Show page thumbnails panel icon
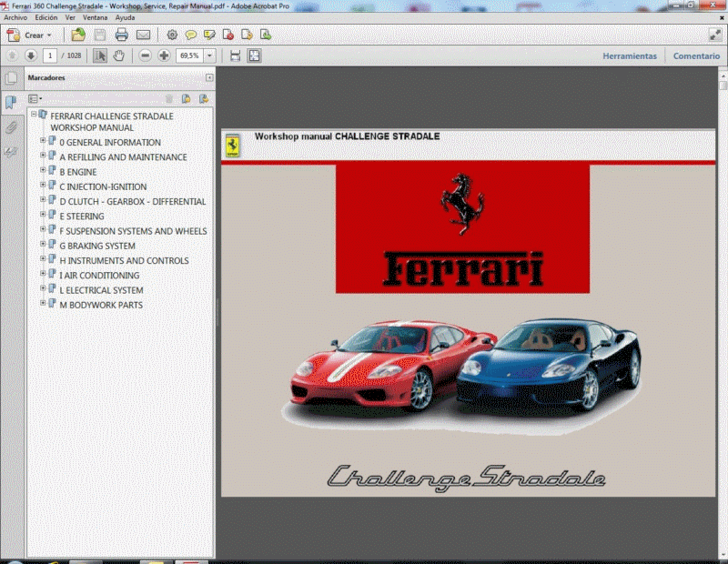This screenshot has height=564, width=728. point(11,78)
